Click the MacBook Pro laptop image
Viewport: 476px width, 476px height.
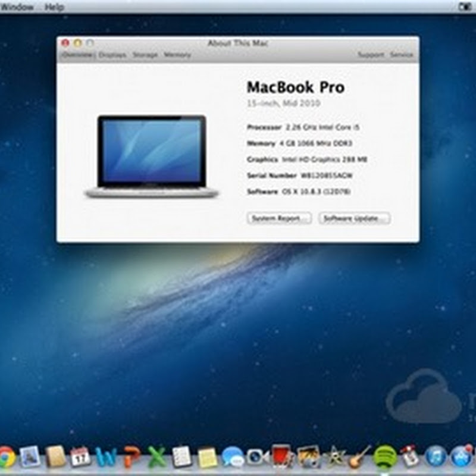point(151,156)
